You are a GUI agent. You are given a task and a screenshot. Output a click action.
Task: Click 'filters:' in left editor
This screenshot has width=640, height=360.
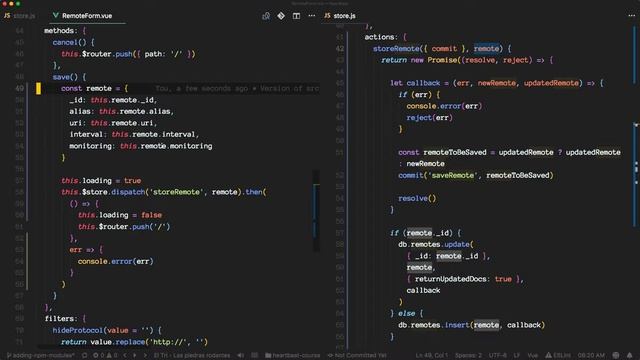click(x=61, y=318)
